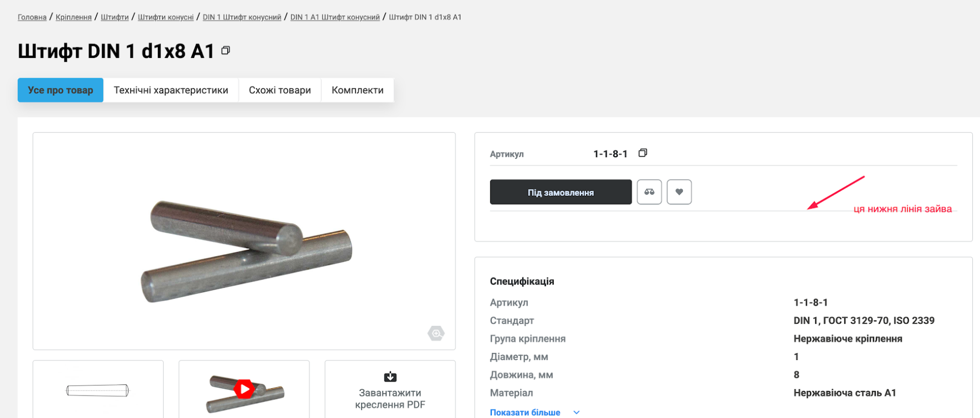Screen dimensions: 980x418
Task: Click the PDF drawing download icon
Action: (x=390, y=377)
